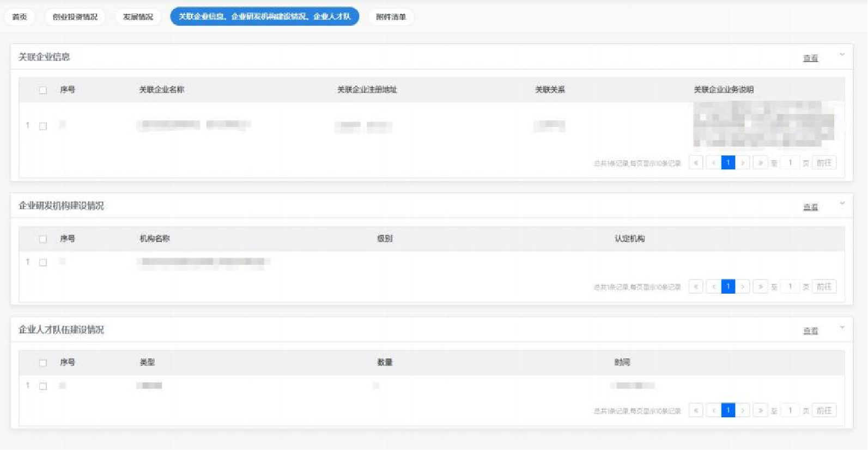Viewport: 868px width, 450px height.
Task: Click 查看 link in 企业研发机构建设情况 panel
Action: [x=810, y=207]
